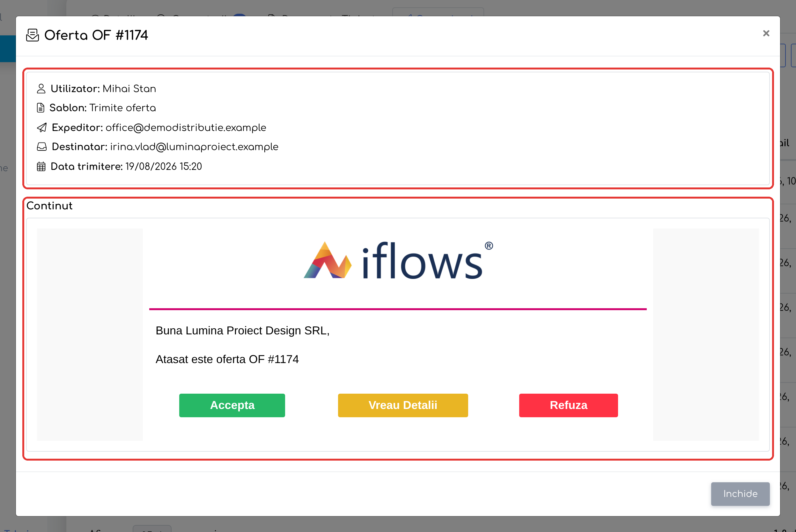This screenshot has width=796, height=532.
Task: Click the user name Mihai Stan
Action: coord(129,89)
